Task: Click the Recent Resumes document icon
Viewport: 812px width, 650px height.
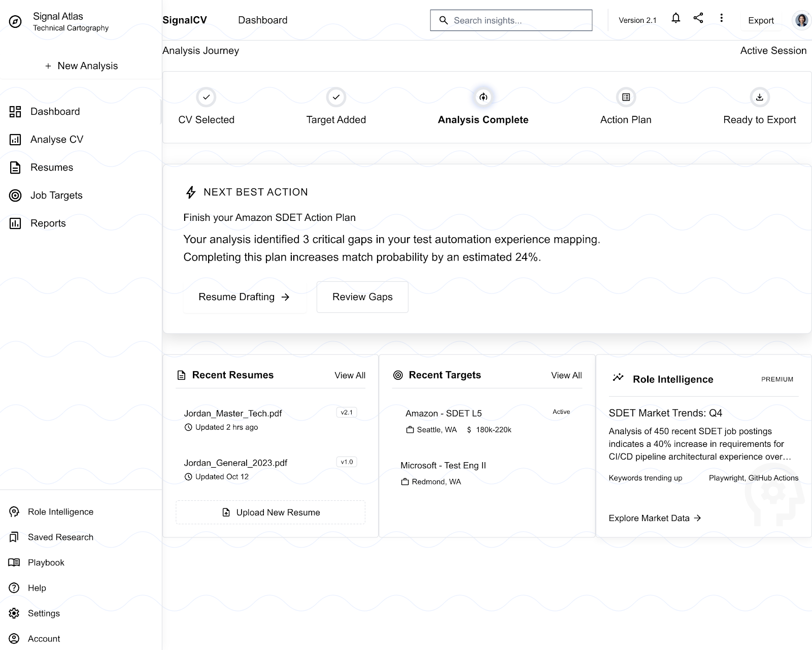Action: pyautogui.click(x=181, y=375)
